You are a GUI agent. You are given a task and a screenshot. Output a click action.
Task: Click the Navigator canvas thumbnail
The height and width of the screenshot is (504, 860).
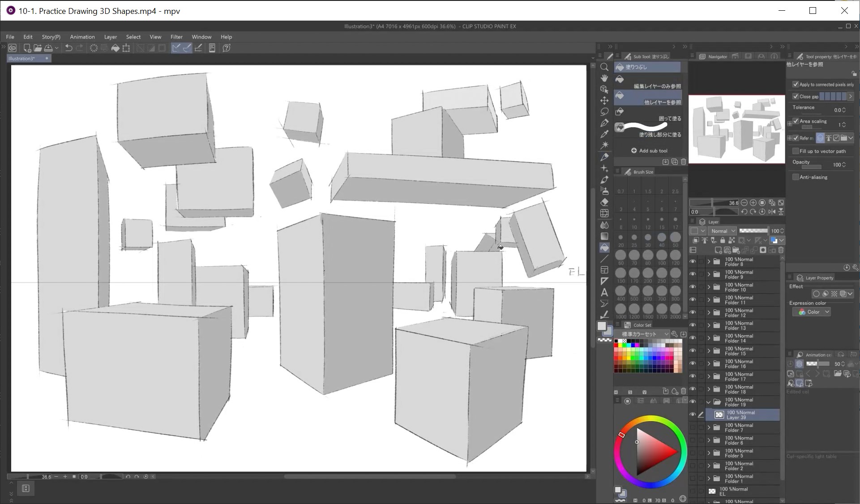(x=736, y=129)
